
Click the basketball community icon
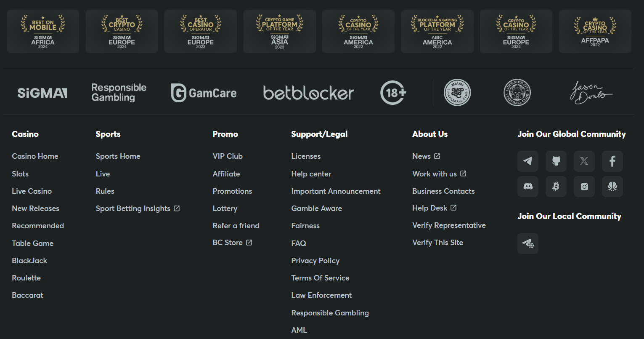[612, 187]
